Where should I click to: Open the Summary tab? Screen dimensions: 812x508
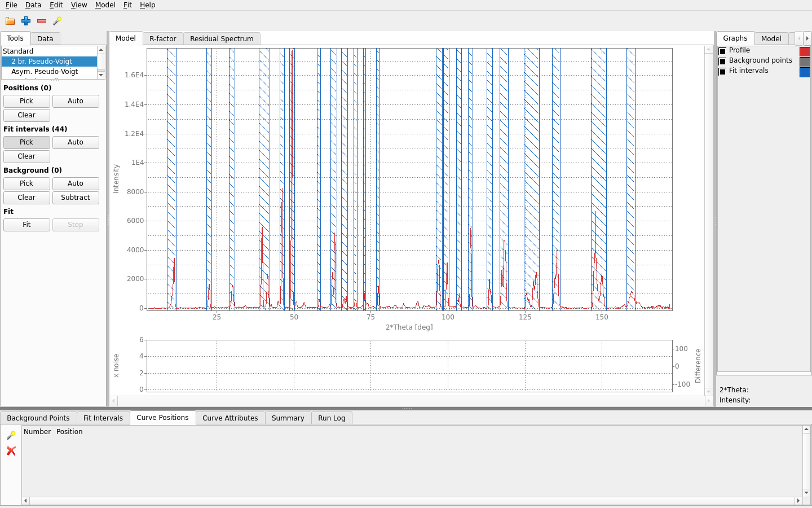pos(288,418)
